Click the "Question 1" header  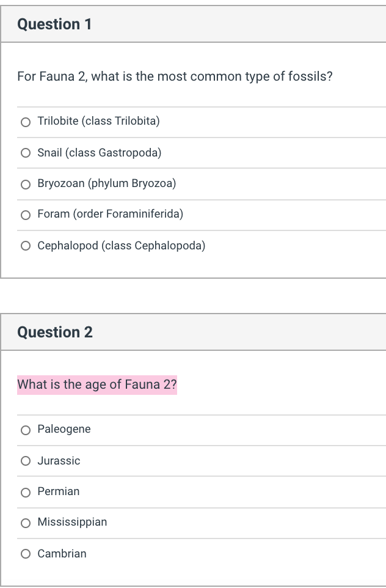54,24
